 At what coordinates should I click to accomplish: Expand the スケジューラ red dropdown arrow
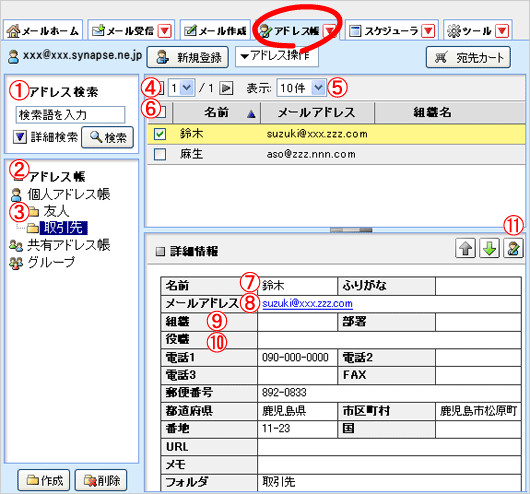[x=428, y=31]
